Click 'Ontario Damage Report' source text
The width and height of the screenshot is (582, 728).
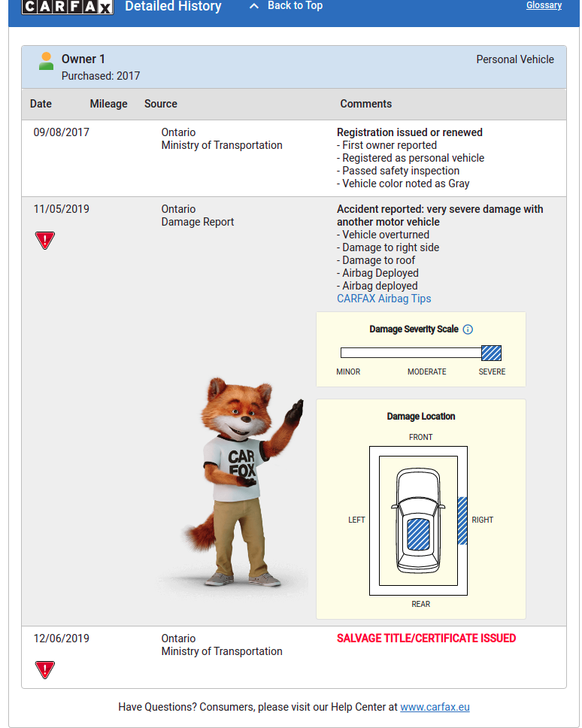tap(197, 215)
